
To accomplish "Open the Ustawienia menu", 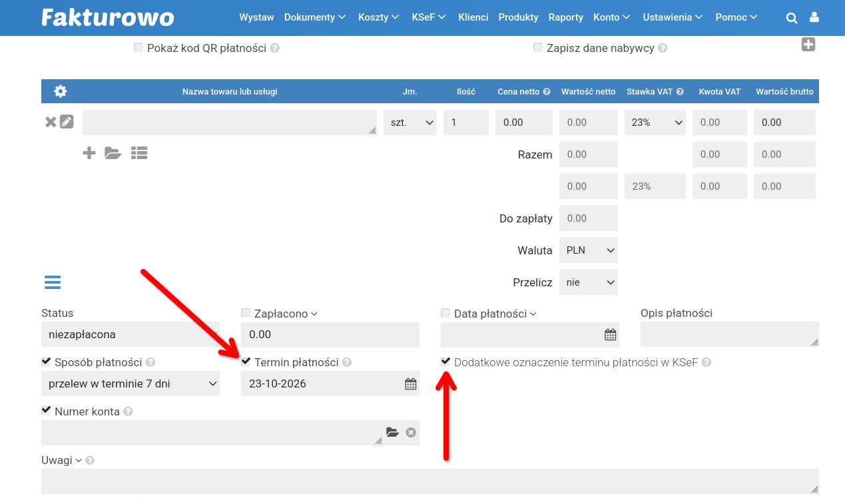I will click(673, 17).
